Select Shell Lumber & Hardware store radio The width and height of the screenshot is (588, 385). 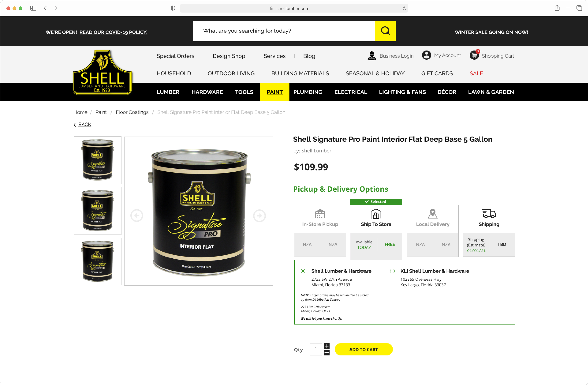tap(303, 271)
